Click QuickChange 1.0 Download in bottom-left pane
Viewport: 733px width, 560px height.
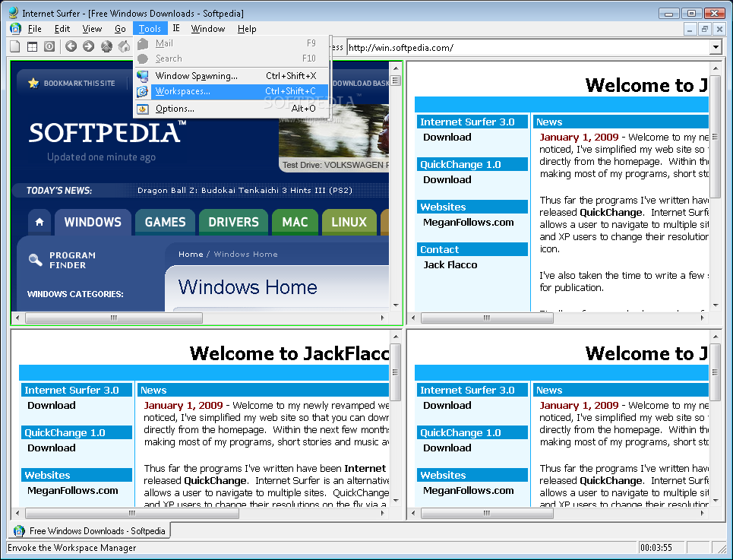pos(52,448)
